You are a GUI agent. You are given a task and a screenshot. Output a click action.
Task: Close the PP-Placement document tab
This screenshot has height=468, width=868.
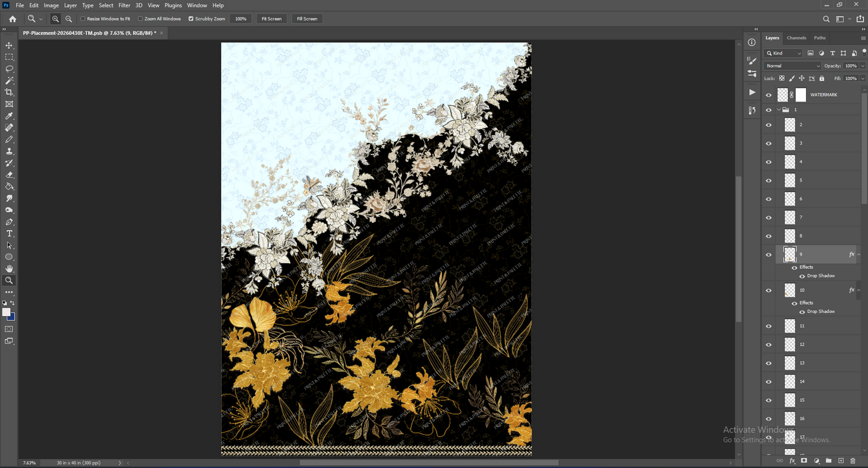point(162,33)
